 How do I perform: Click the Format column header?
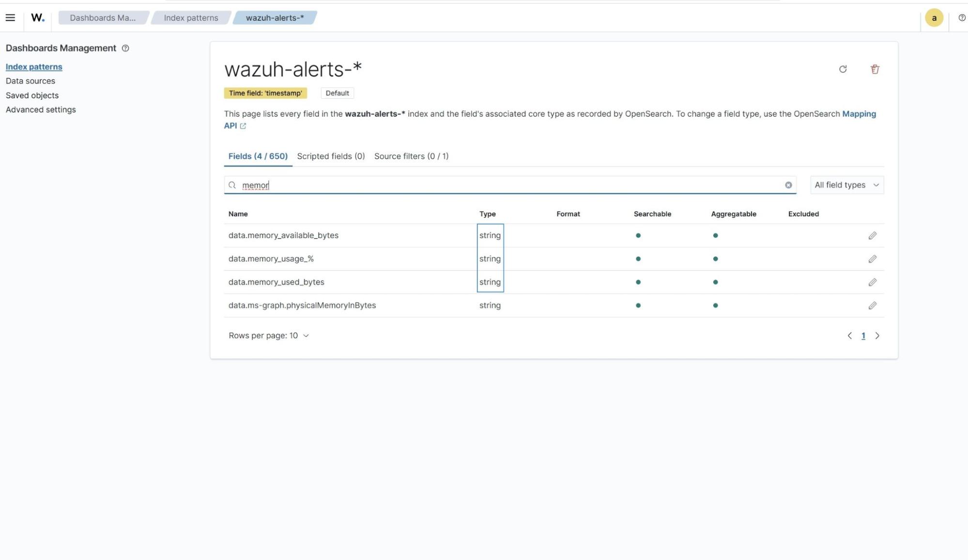pos(568,214)
